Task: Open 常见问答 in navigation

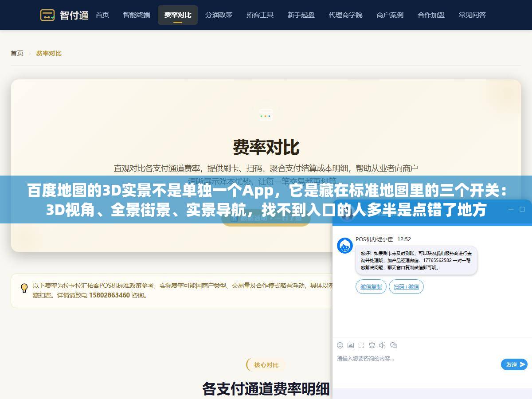Action: 472,15
